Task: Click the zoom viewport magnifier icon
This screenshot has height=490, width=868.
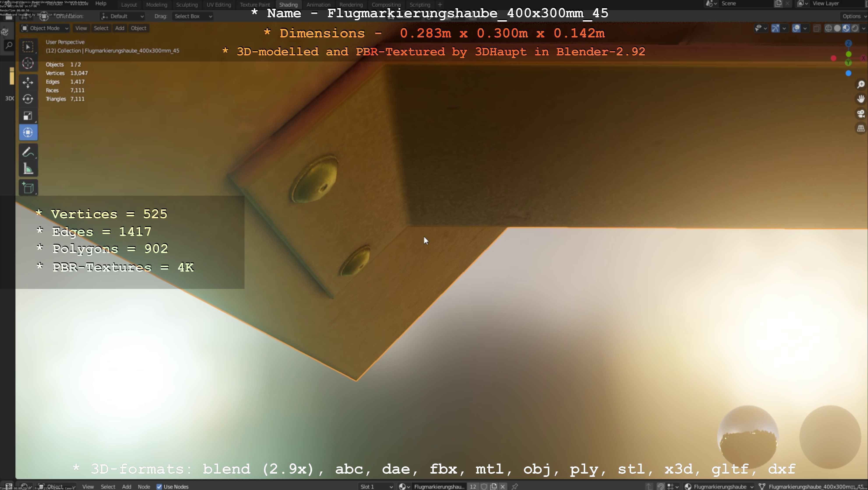Action: point(861,84)
